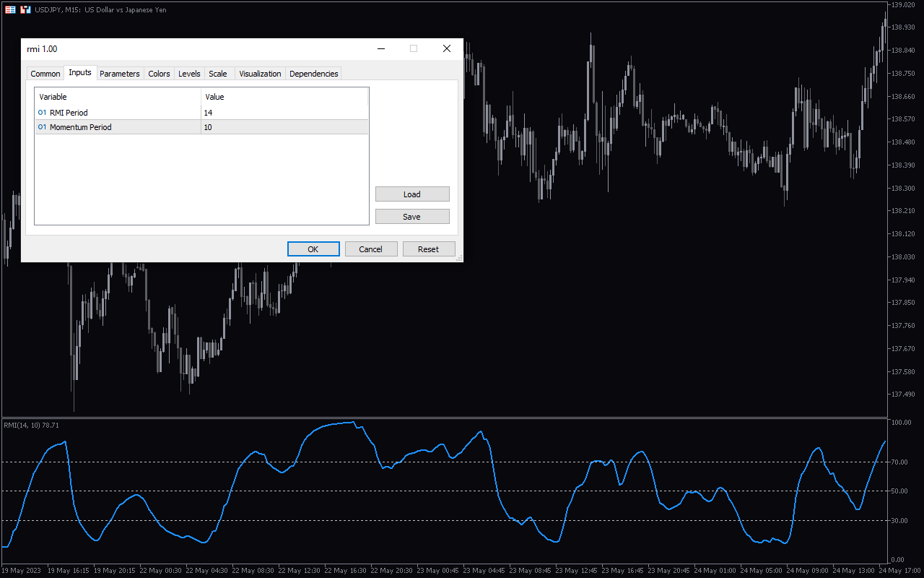Screen dimensions: 924x578
Task: Click the 70.00 level on the RMI scale
Action: pyautogui.click(x=899, y=462)
